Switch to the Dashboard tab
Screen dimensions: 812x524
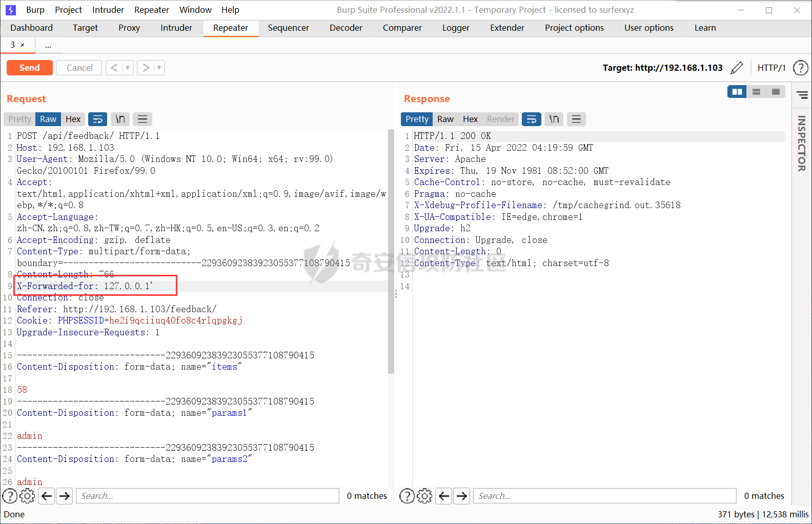pos(31,28)
